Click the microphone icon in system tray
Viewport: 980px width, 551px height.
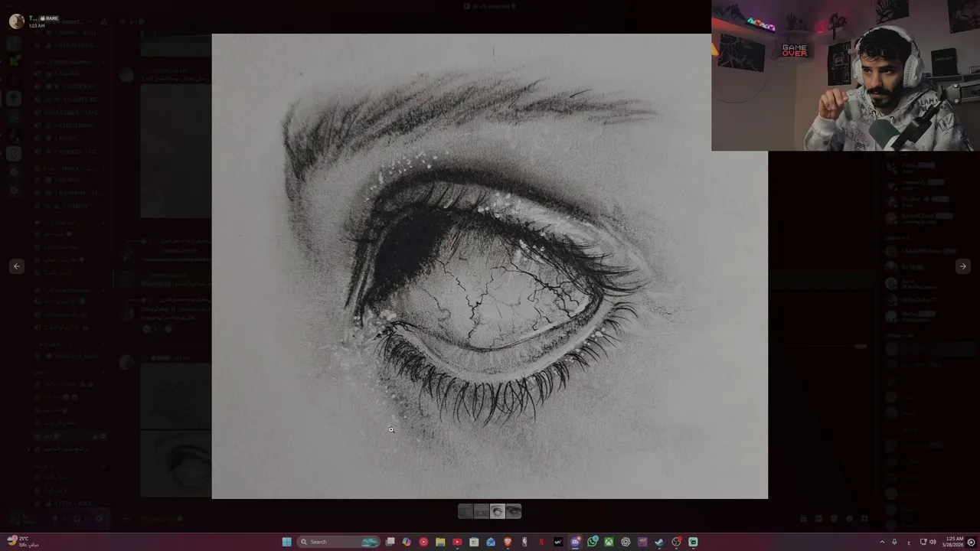tap(894, 542)
